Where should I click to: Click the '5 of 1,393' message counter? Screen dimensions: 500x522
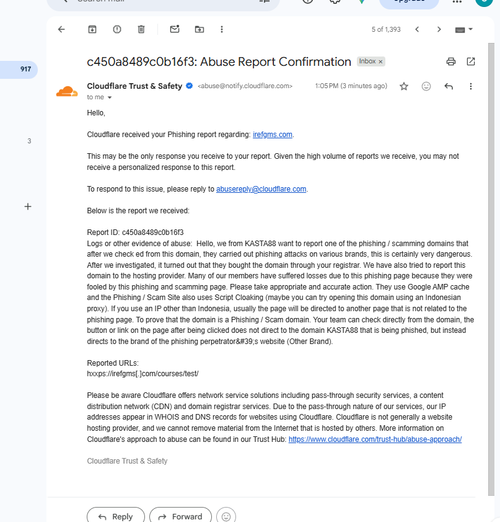386,29
